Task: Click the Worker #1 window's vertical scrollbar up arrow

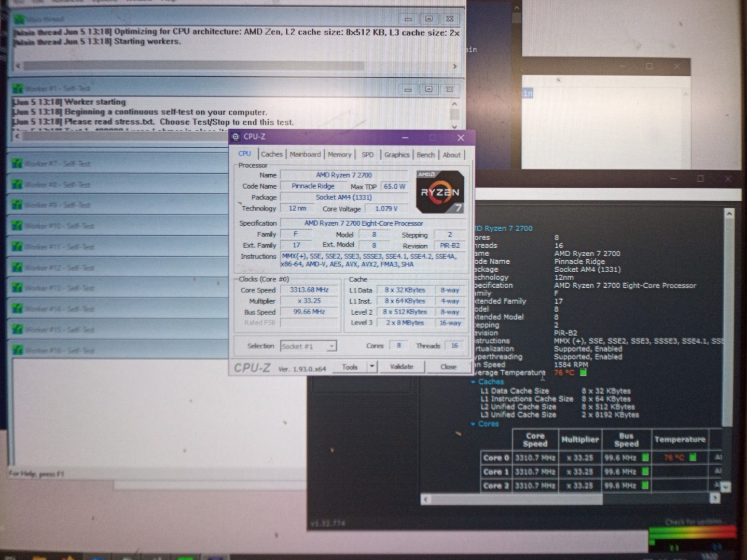Action: [x=454, y=103]
